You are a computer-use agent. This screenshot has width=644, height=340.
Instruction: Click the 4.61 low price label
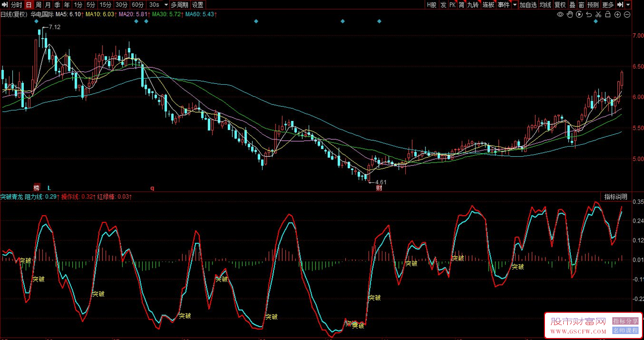pyautogui.click(x=381, y=182)
